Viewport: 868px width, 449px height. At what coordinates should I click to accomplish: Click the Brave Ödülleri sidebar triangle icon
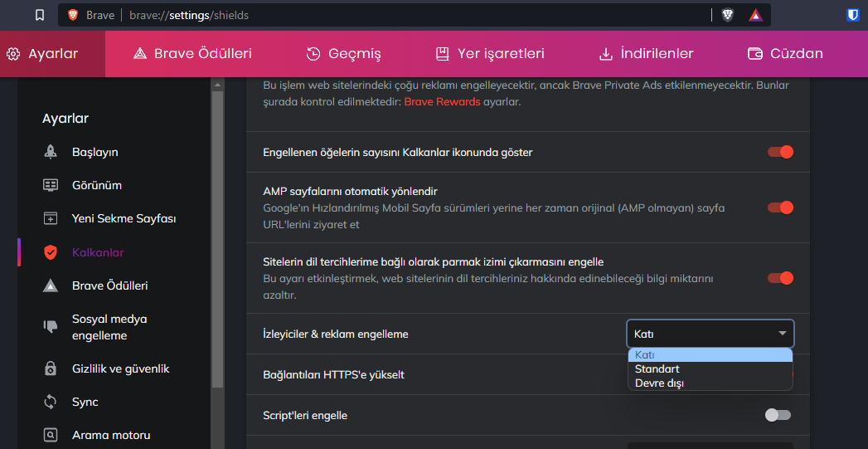click(x=51, y=286)
